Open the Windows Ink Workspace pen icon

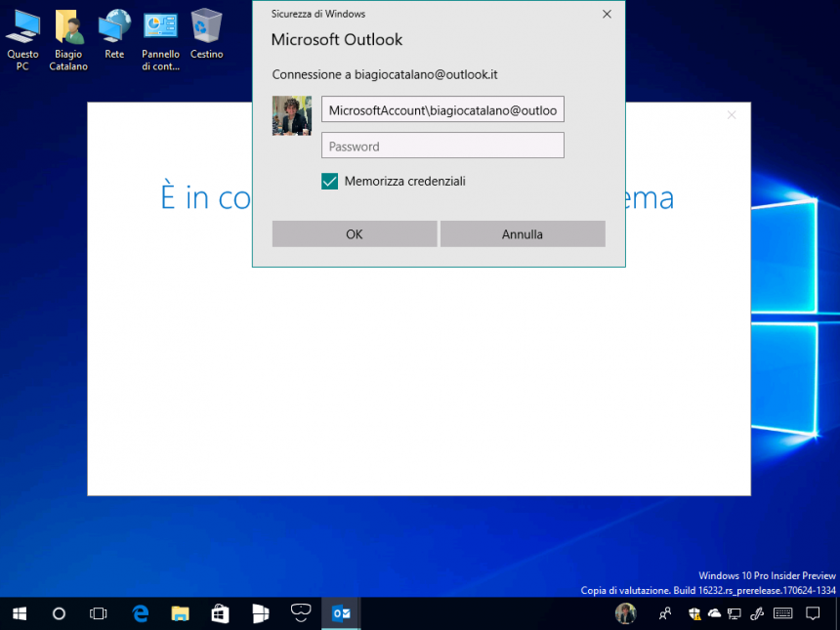point(757,613)
